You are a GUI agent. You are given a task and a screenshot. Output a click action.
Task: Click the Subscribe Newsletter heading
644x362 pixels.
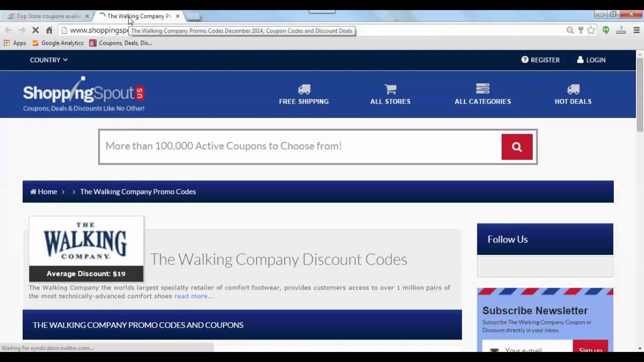click(x=535, y=311)
